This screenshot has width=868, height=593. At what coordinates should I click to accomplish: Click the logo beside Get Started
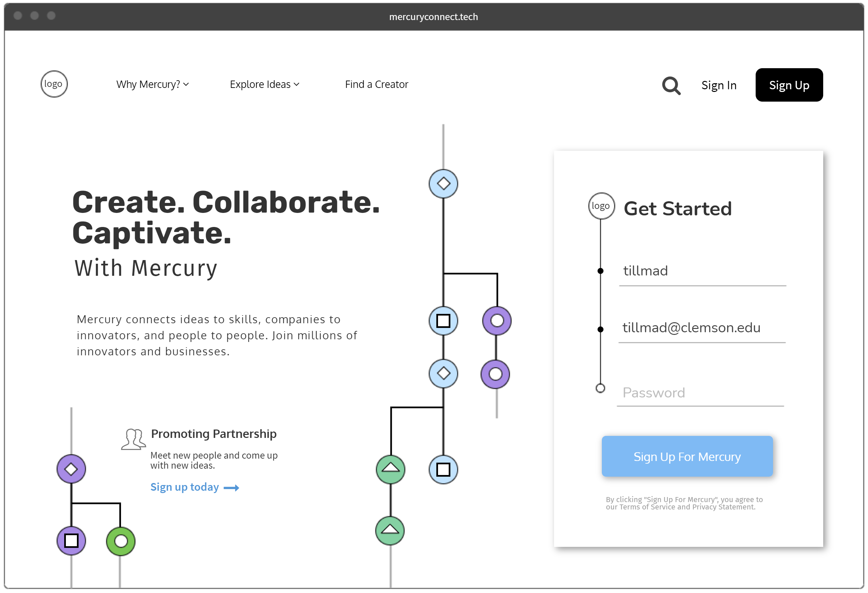[x=601, y=206]
